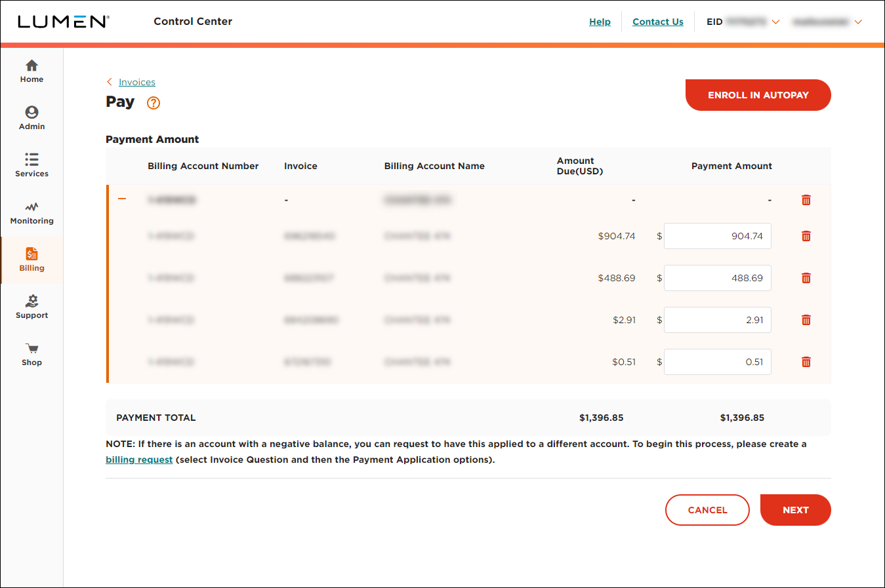The image size is (885, 588).
Task: Click the Lumen logo
Action: (63, 22)
